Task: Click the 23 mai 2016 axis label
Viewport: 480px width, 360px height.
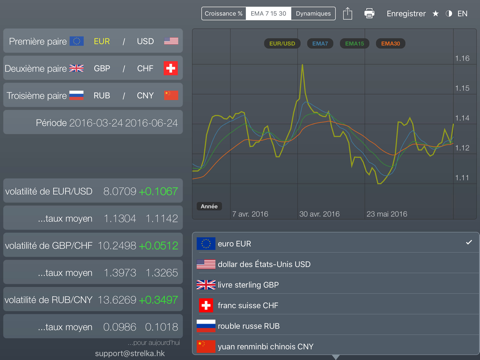Action: [x=387, y=214]
